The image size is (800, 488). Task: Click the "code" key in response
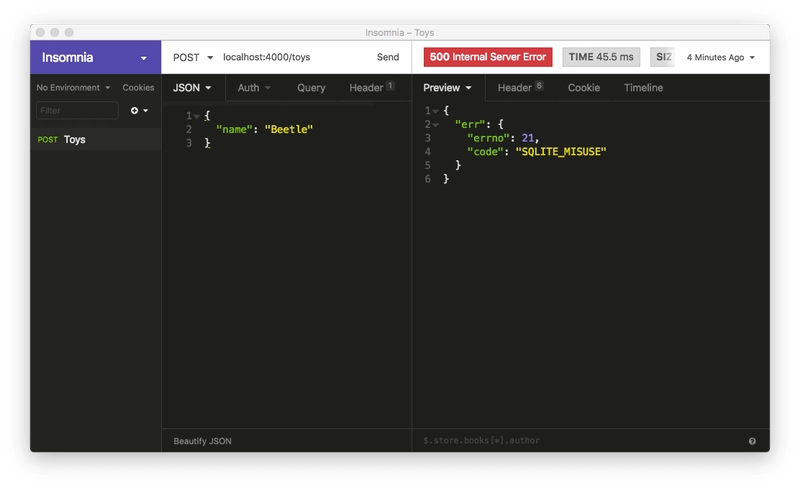point(485,152)
